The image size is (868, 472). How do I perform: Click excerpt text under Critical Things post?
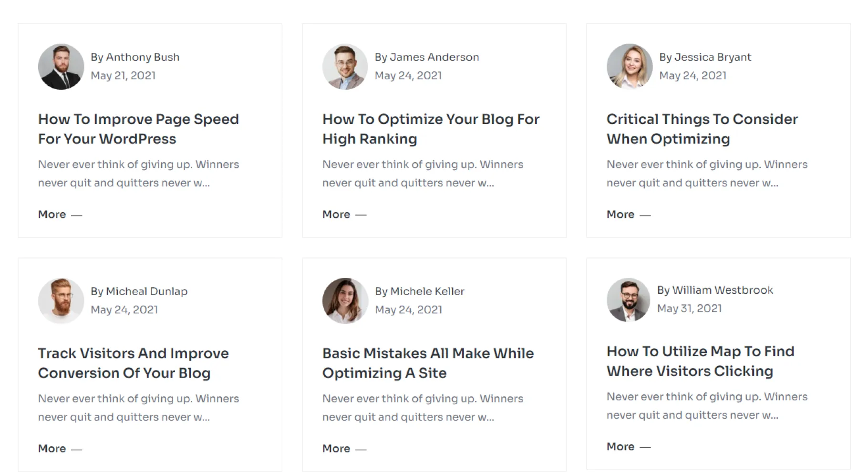pyautogui.click(x=707, y=174)
